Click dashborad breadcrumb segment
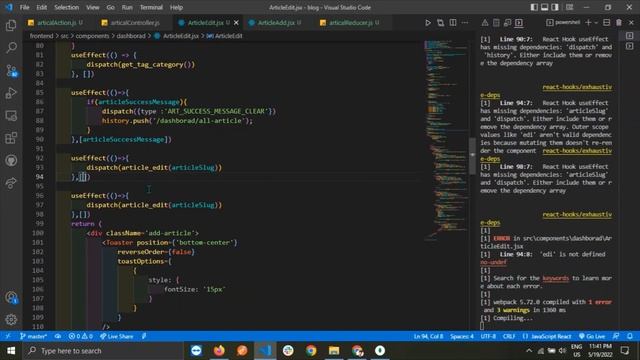640x360 pixels. point(131,36)
